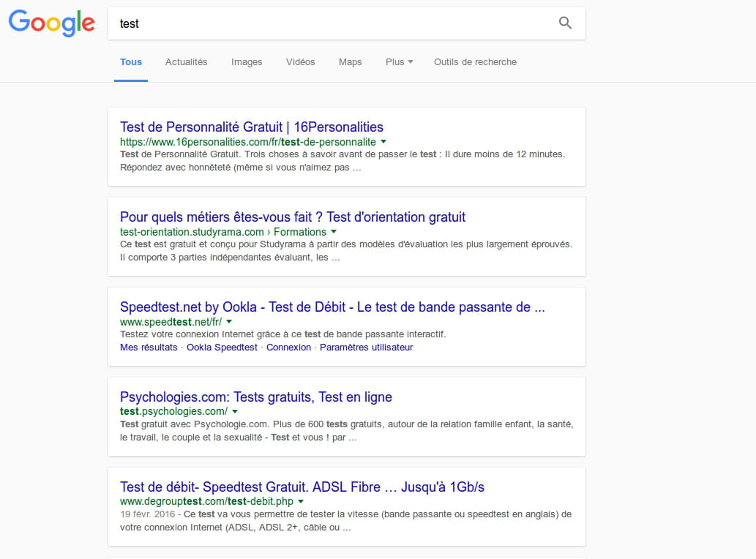Open the Mes résultats sitelink

point(149,348)
